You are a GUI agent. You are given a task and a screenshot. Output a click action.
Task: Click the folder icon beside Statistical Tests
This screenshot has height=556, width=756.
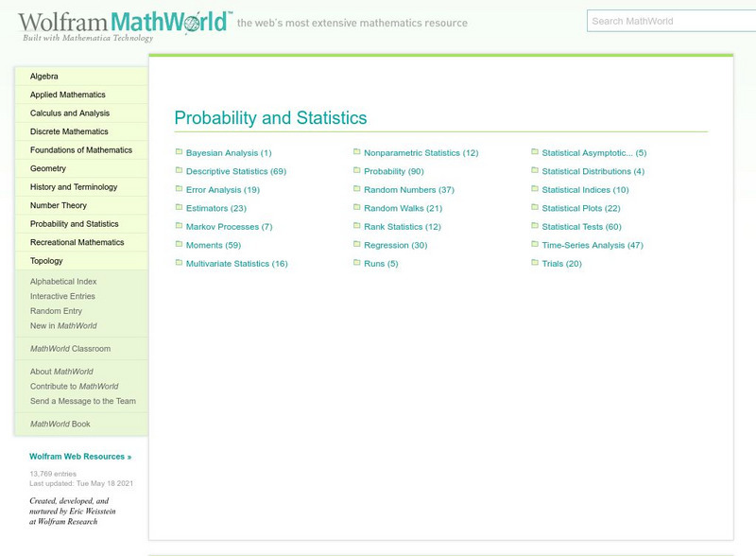(535, 226)
